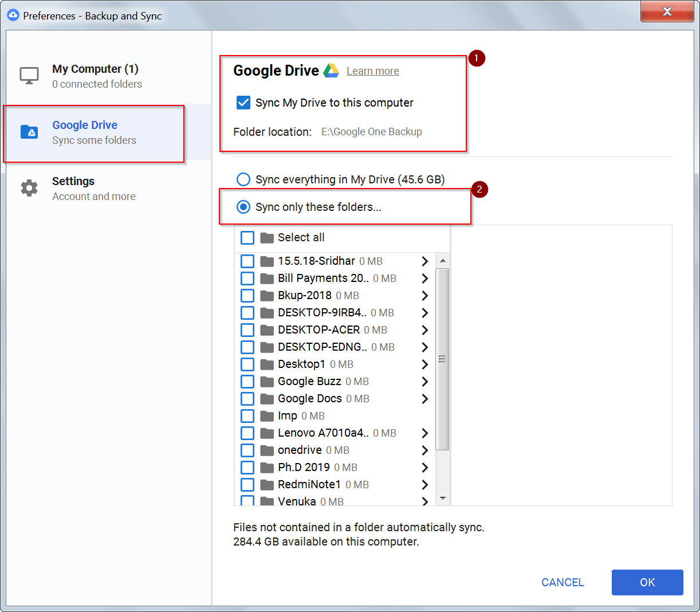
Task: Click the folder icon next to Google Docs
Action: (266, 398)
